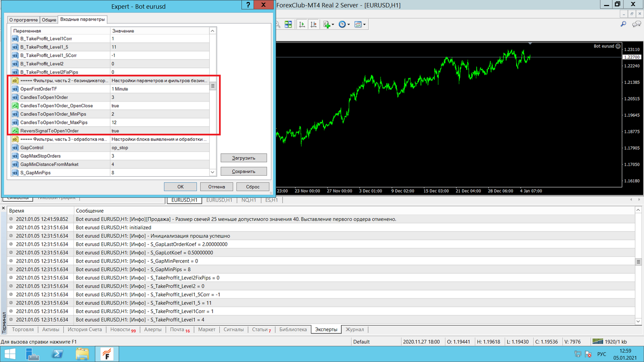Click the 'Сохранить' button
The image size is (644, 362).
pos(244,171)
